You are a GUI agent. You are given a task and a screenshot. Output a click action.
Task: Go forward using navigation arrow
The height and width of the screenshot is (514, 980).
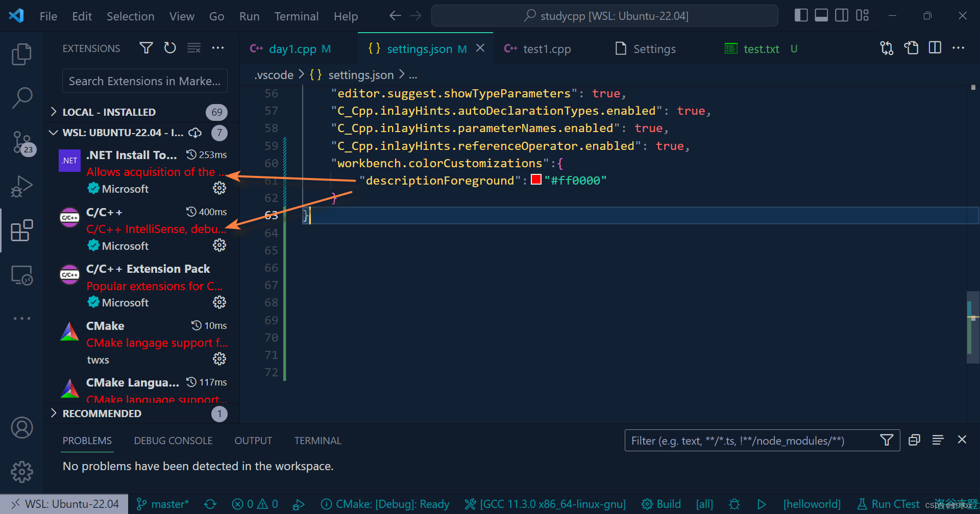click(416, 16)
